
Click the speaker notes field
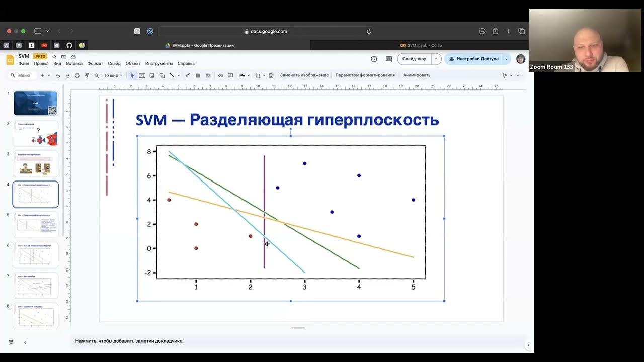point(299,341)
